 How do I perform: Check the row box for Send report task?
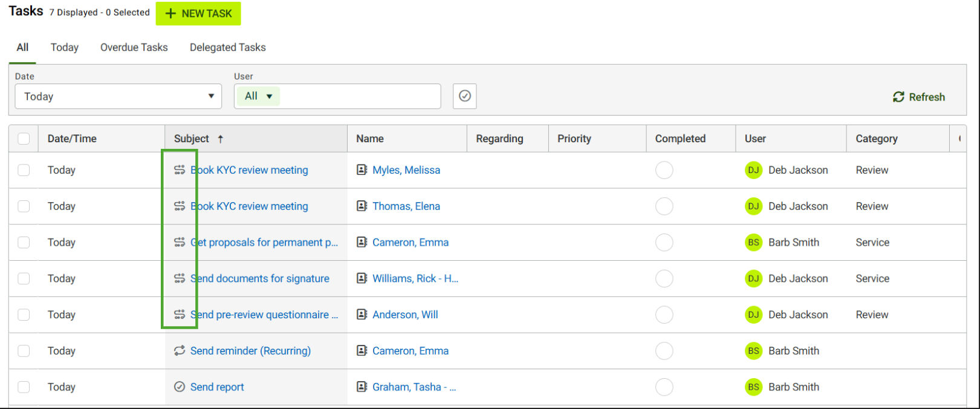pos(24,387)
